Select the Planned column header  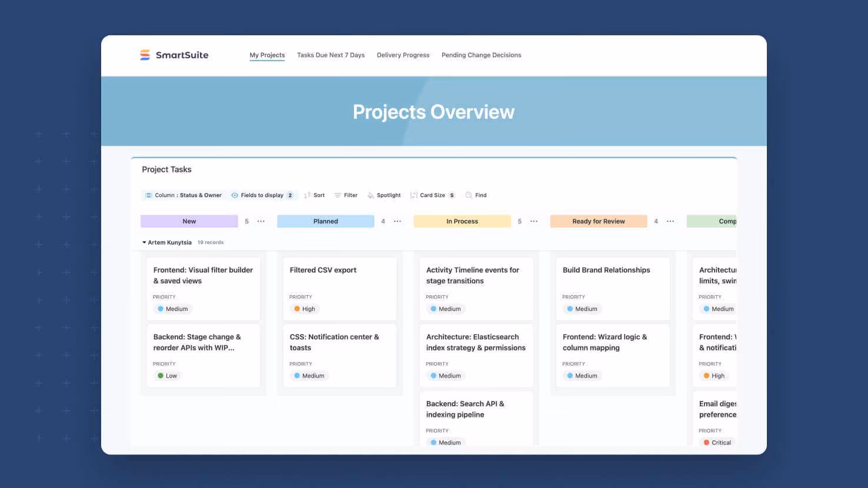coord(325,221)
